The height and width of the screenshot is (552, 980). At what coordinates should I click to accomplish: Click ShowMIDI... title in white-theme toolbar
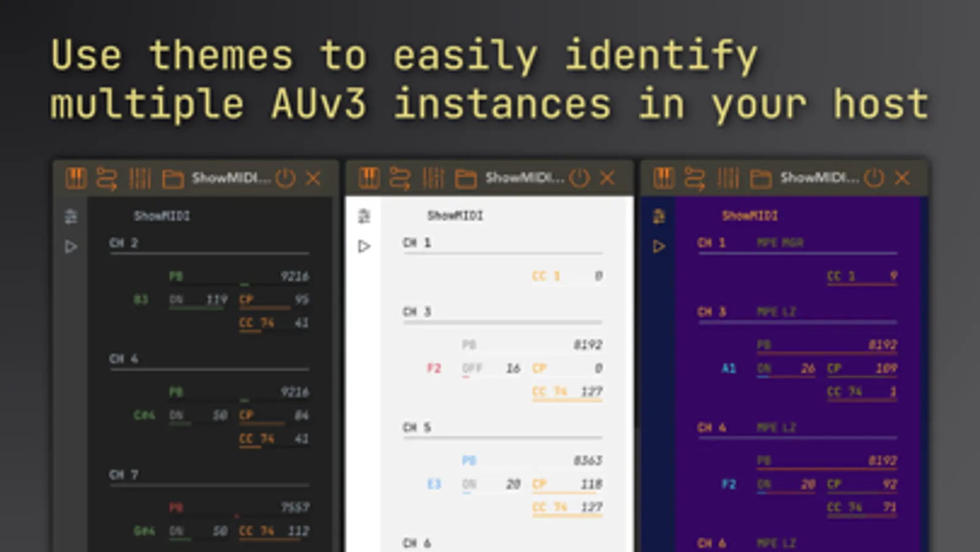click(x=525, y=178)
